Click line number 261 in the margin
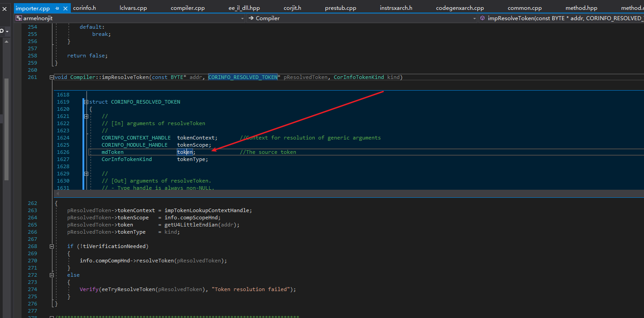Viewport: 644px width, 318px height. coord(32,77)
